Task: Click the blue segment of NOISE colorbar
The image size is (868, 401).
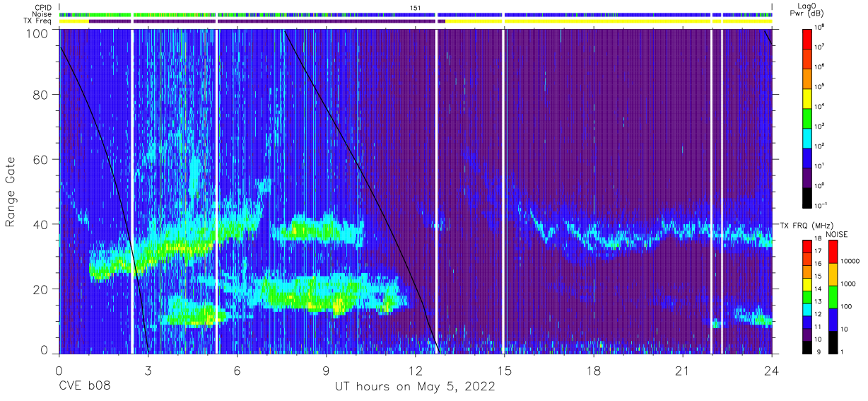Action: (x=833, y=320)
